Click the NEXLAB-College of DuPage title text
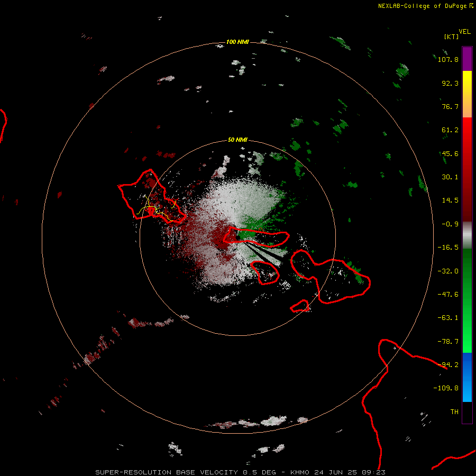Viewport: 476px width, 476px height. click(x=425, y=6)
